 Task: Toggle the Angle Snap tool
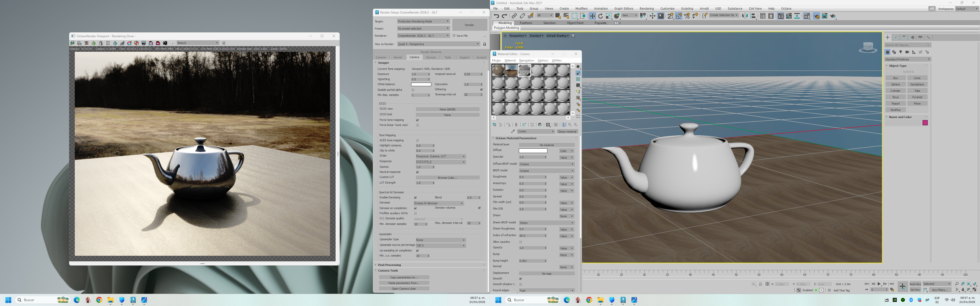679,16
